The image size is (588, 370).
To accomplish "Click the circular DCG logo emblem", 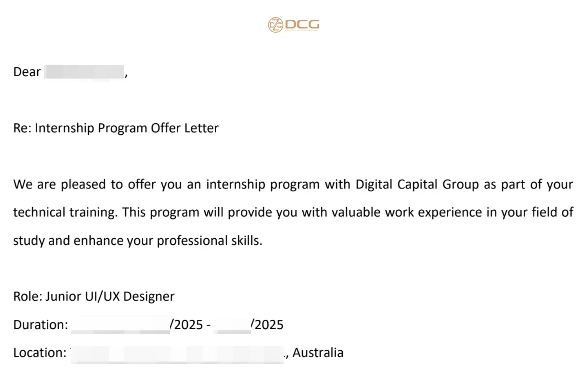I will point(275,25).
